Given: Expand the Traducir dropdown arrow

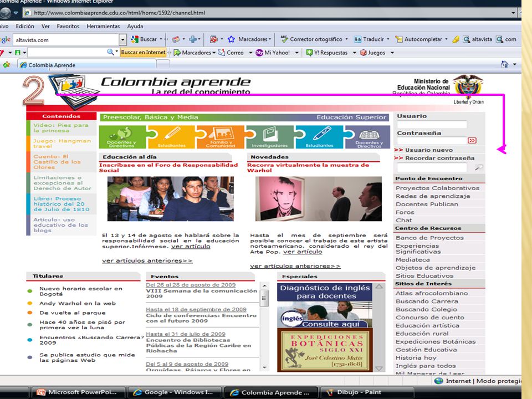Looking at the screenshot, I should tap(388, 39).
